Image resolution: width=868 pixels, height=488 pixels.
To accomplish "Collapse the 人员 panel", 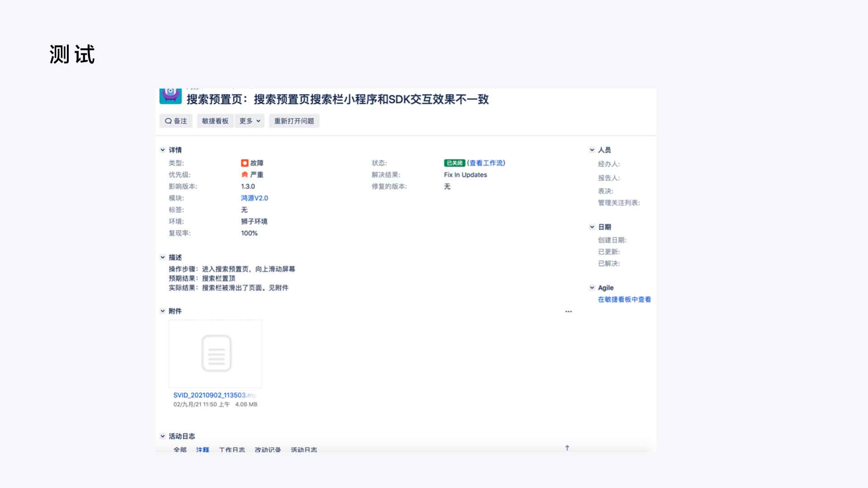I will click(592, 150).
